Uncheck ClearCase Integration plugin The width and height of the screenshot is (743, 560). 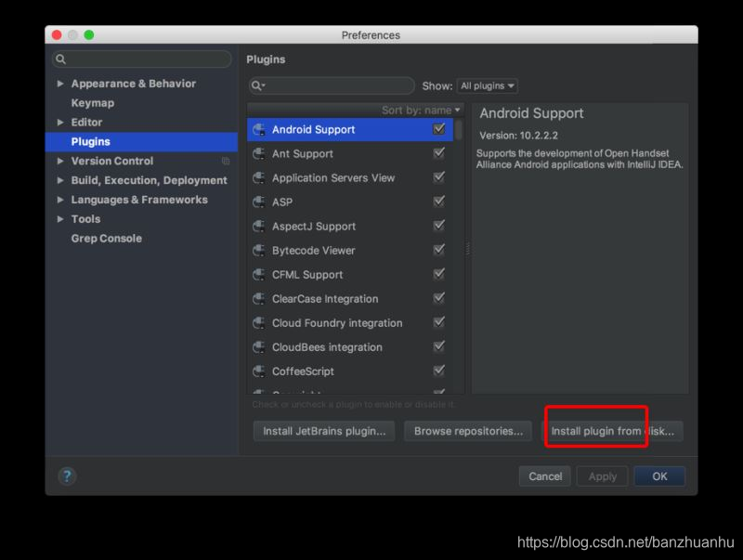click(438, 298)
